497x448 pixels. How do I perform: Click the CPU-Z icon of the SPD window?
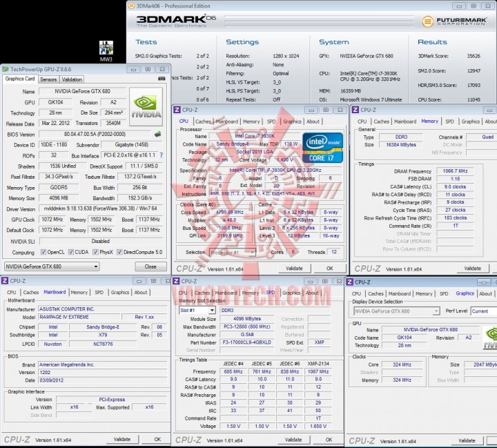176,281
